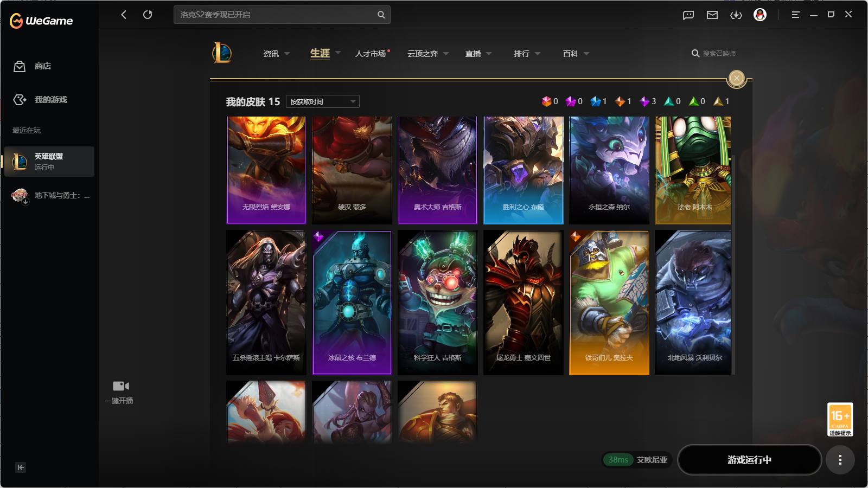
Task: Click the 一键开播 camera icon
Action: click(x=120, y=386)
